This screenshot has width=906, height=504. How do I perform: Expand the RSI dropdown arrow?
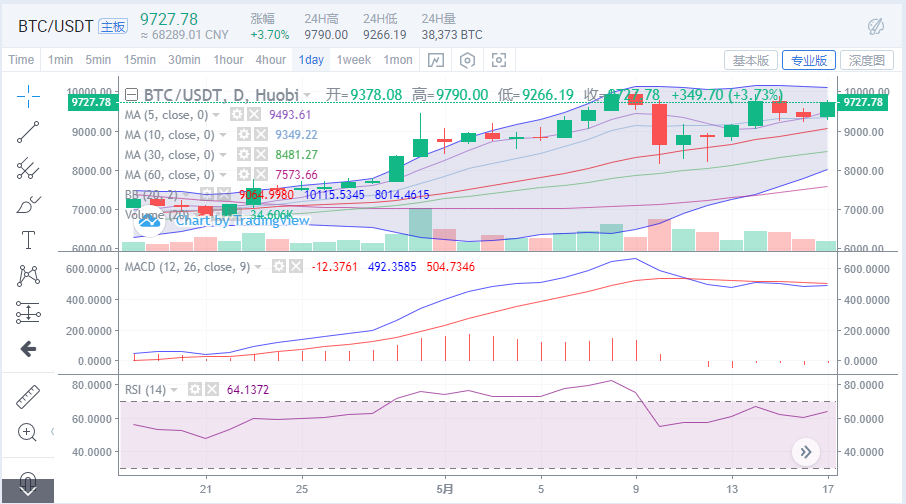[174, 390]
